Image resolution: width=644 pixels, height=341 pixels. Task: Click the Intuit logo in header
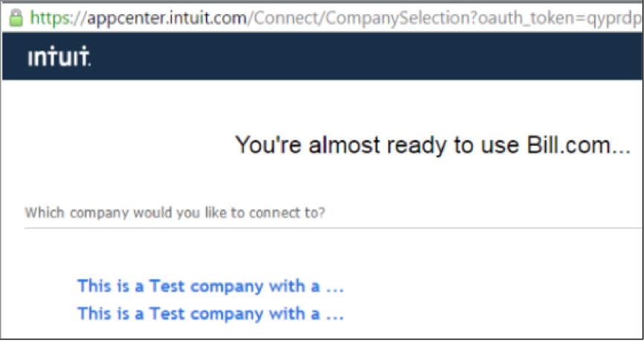click(59, 57)
